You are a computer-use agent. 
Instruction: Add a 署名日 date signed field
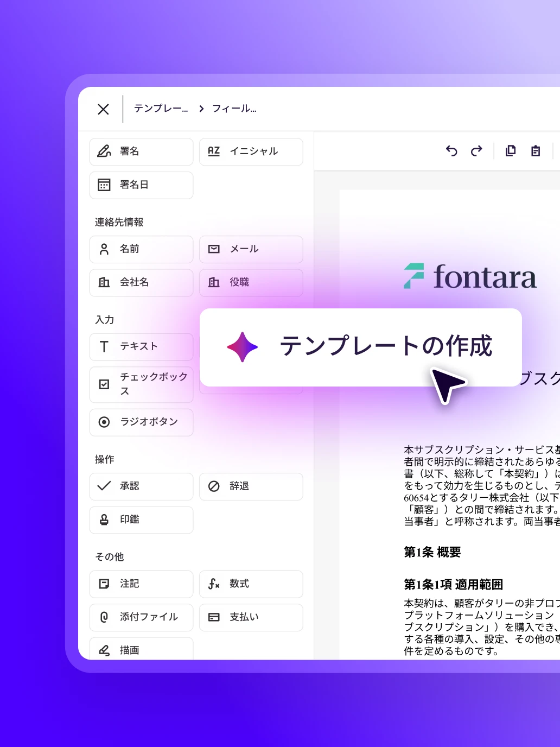141,185
